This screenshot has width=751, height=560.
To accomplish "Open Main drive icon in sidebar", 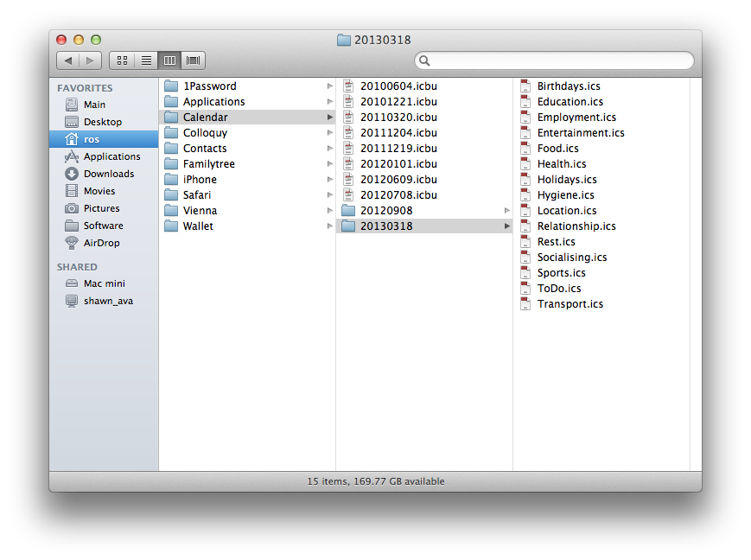I will (72, 105).
